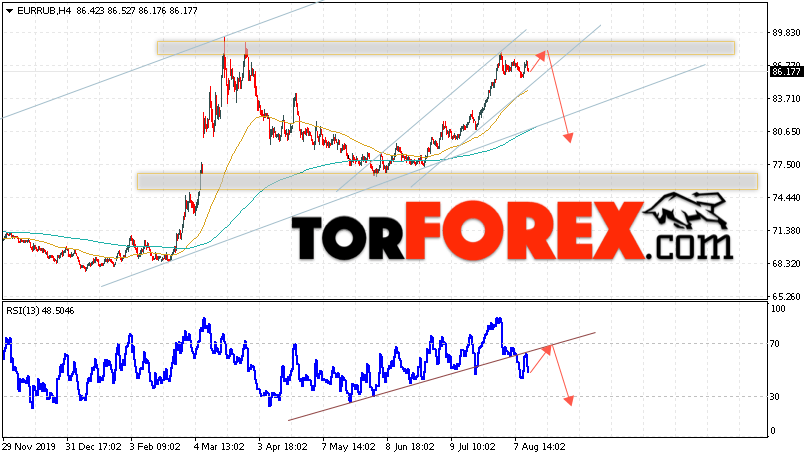Screen dimensions: 808x458
Task: Click the 3 Apr 18:02 date label
Action: click(x=282, y=446)
